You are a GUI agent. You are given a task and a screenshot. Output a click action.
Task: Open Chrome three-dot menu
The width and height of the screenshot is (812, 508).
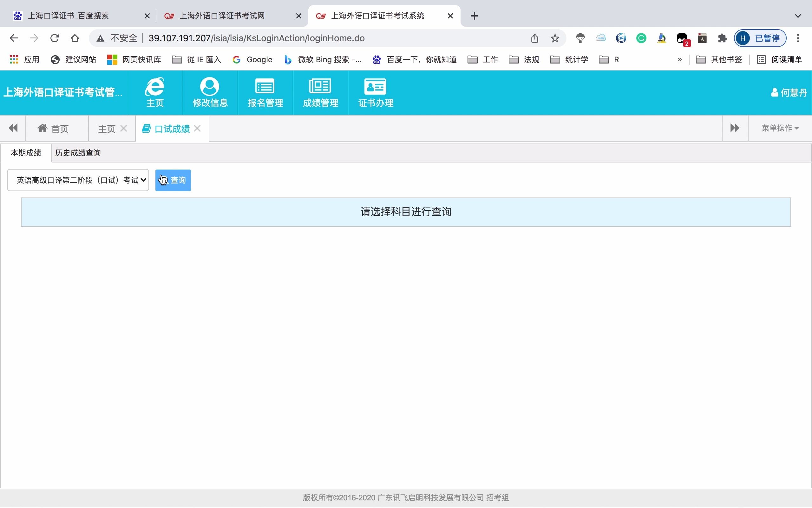[798, 38]
